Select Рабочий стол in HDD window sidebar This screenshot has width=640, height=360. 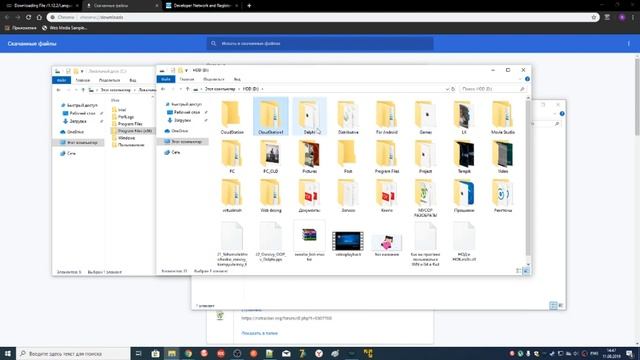[183, 112]
